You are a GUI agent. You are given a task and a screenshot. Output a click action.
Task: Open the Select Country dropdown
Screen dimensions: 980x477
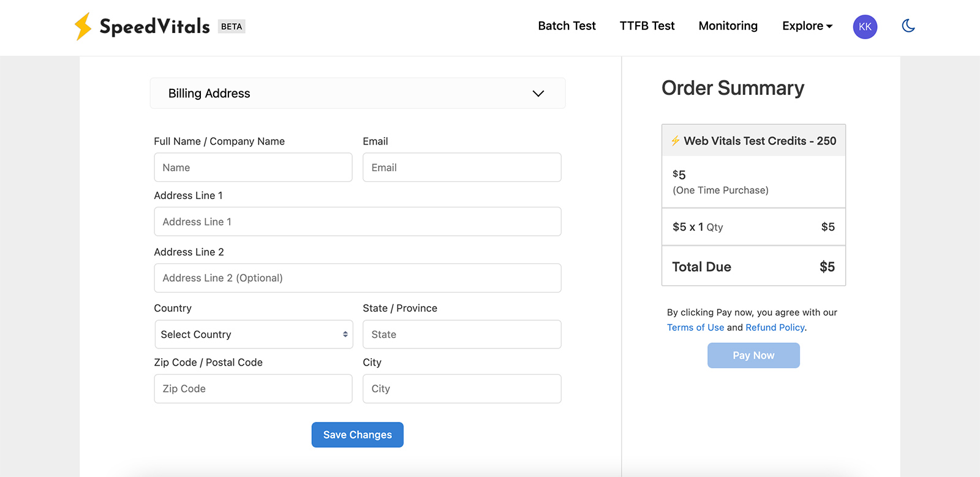pyautogui.click(x=254, y=334)
